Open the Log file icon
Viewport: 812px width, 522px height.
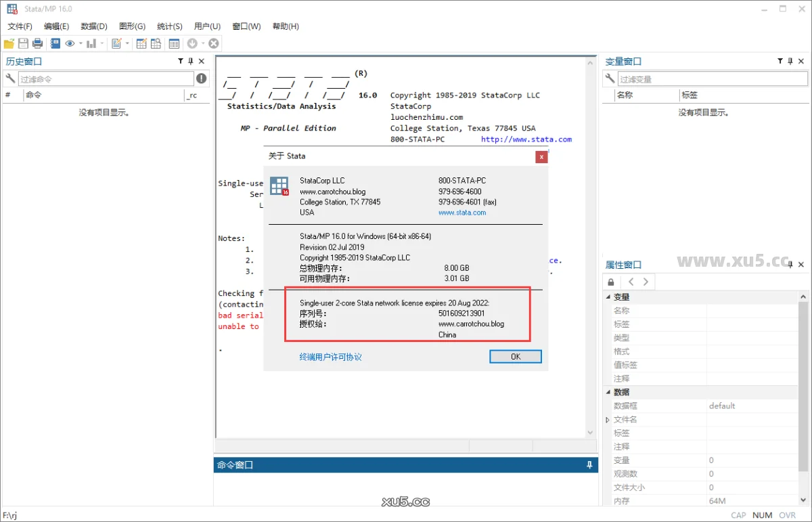tap(55, 43)
